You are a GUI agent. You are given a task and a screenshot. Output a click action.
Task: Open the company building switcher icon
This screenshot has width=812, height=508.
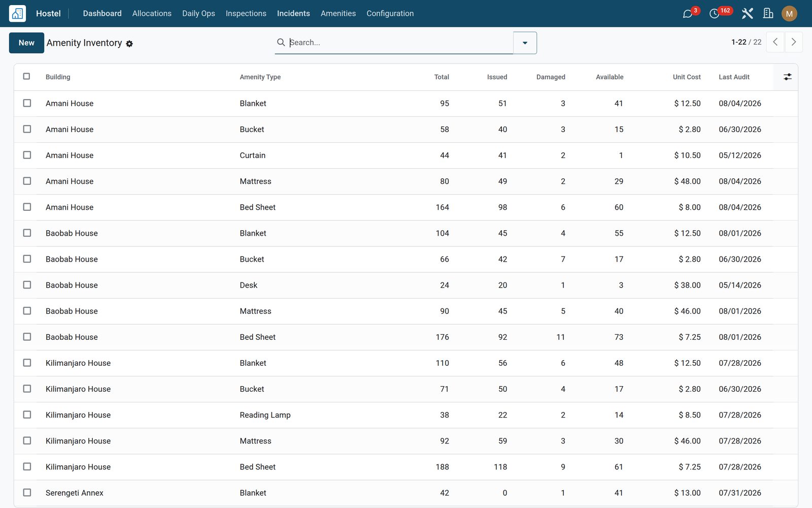pyautogui.click(x=768, y=13)
